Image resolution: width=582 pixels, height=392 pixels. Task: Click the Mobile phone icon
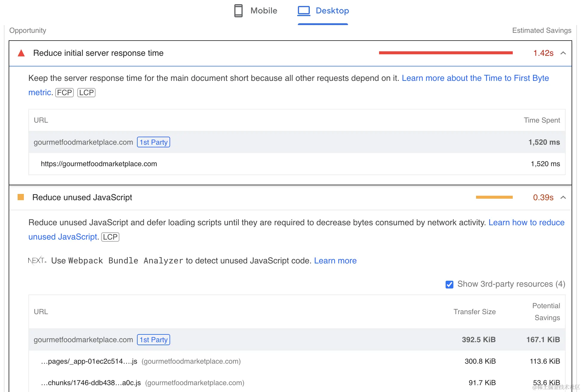coord(238,11)
